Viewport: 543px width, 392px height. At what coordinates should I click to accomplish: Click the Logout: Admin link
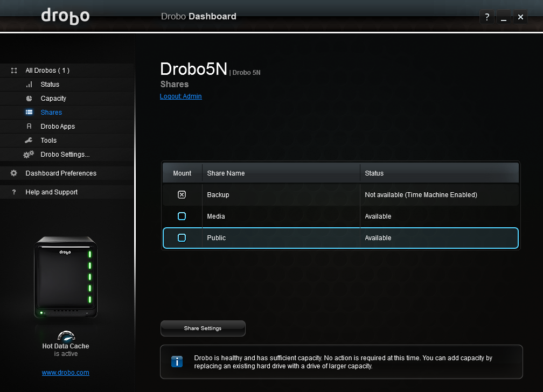point(181,96)
